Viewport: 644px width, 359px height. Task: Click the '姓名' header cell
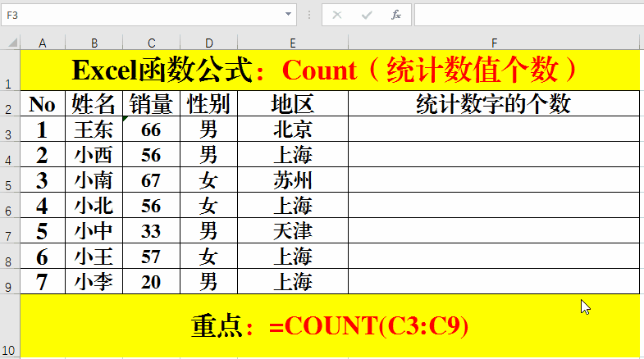tap(94, 103)
